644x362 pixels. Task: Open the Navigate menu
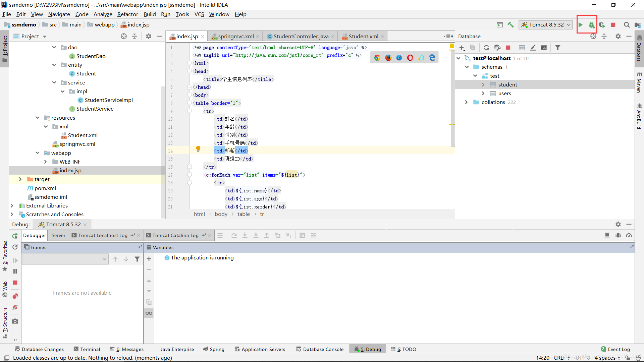[59, 14]
